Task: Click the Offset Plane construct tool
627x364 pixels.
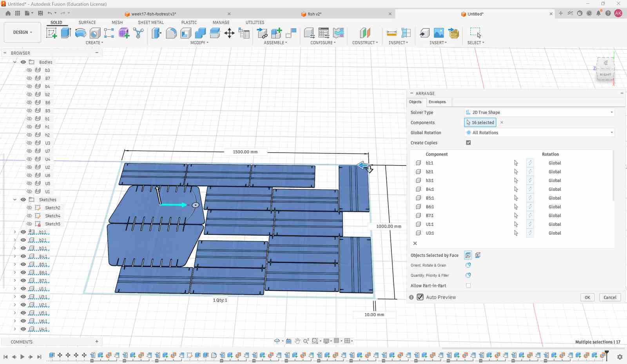Action: (365, 33)
